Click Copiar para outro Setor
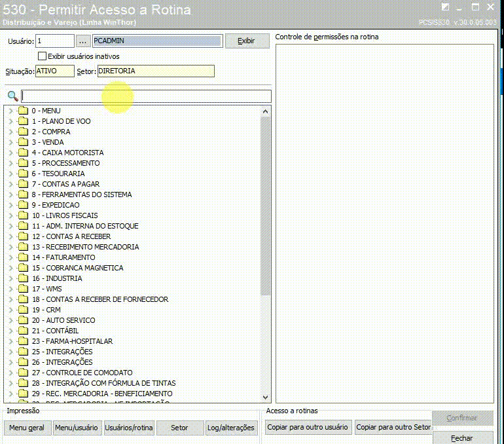The image size is (504, 444). point(393,427)
